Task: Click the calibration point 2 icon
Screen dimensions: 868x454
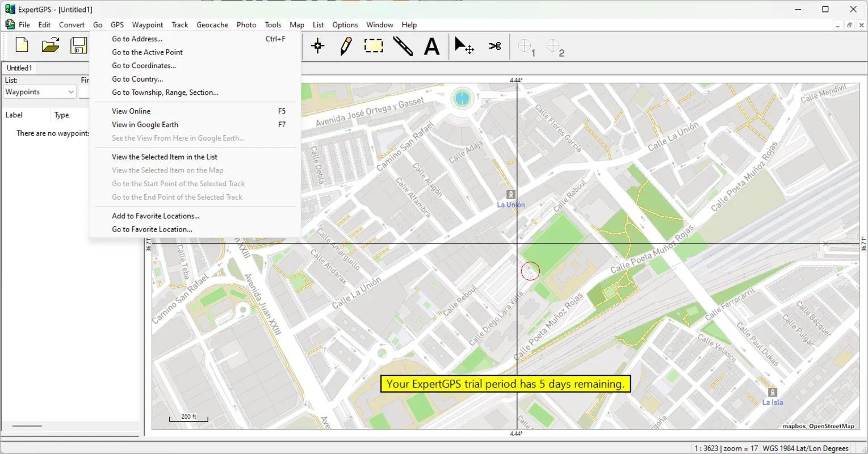Action: pos(555,48)
